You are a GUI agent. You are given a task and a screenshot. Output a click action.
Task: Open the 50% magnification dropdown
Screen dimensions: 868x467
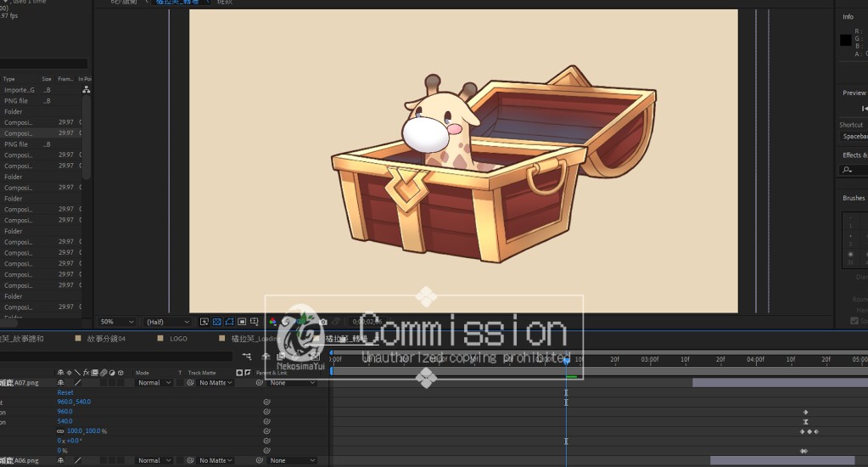[x=117, y=322]
